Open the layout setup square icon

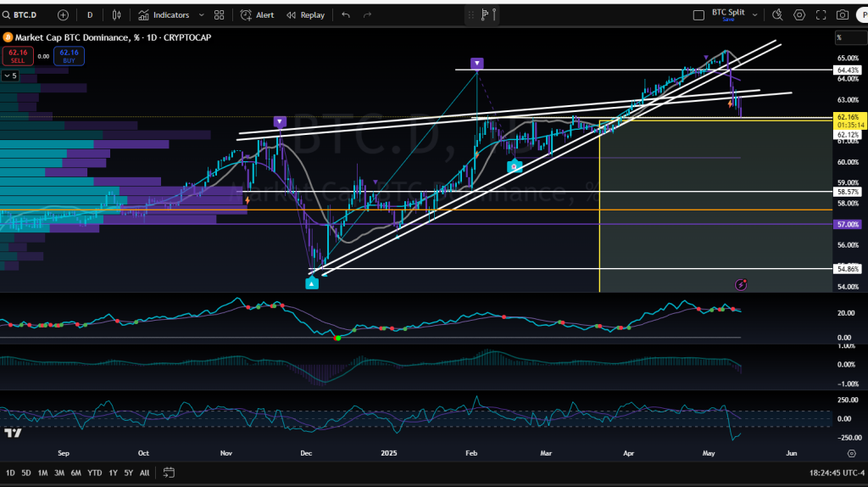pyautogui.click(x=698, y=15)
